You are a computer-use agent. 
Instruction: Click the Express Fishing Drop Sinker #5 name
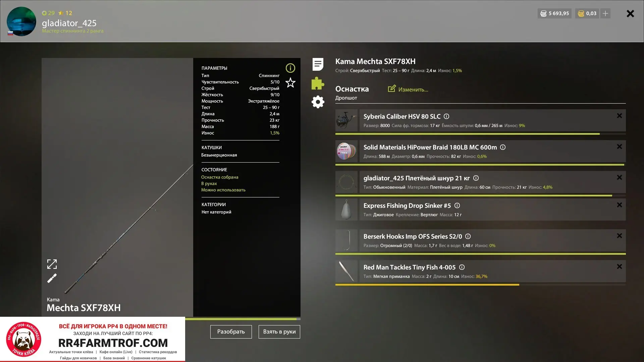tap(407, 205)
